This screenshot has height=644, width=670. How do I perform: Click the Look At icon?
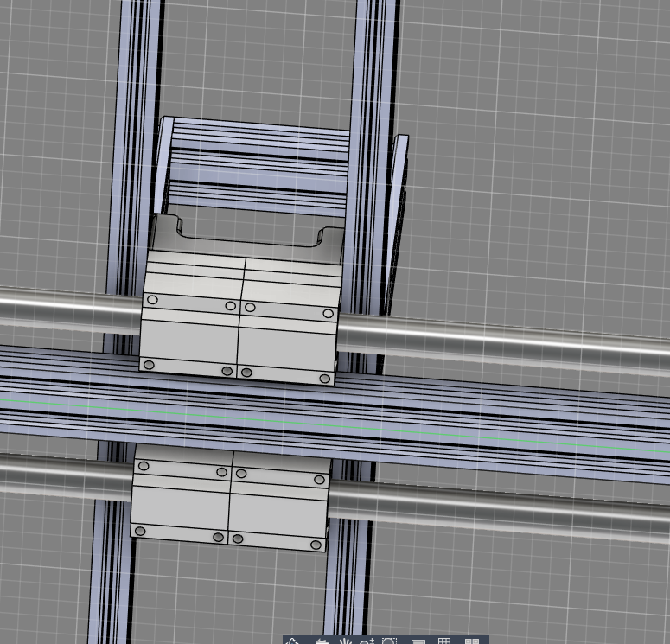tap(321, 641)
